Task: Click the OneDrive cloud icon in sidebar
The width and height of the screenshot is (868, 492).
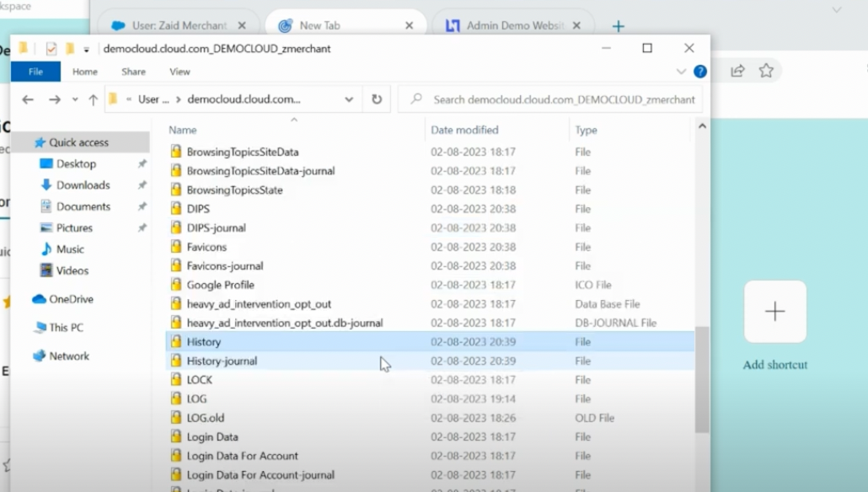Action: click(39, 299)
